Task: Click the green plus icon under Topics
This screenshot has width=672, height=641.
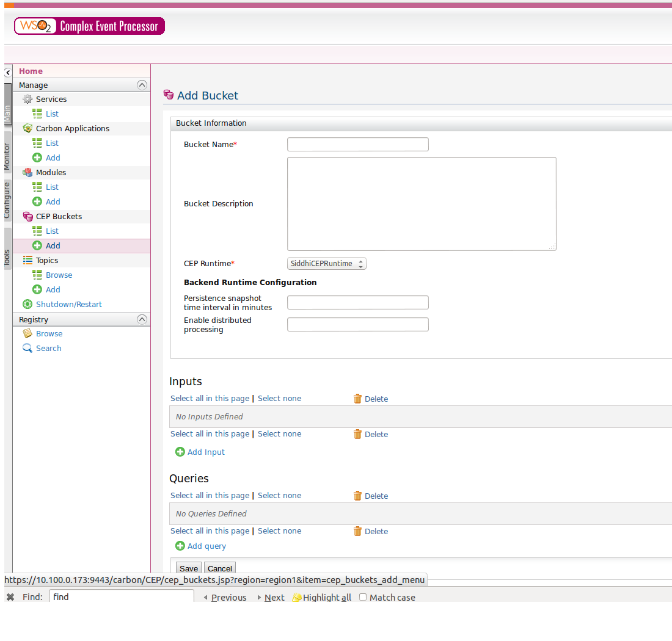Action: (37, 289)
